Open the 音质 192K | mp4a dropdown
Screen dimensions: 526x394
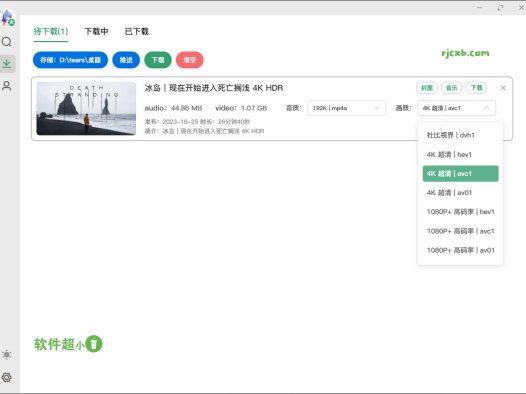click(x=347, y=108)
